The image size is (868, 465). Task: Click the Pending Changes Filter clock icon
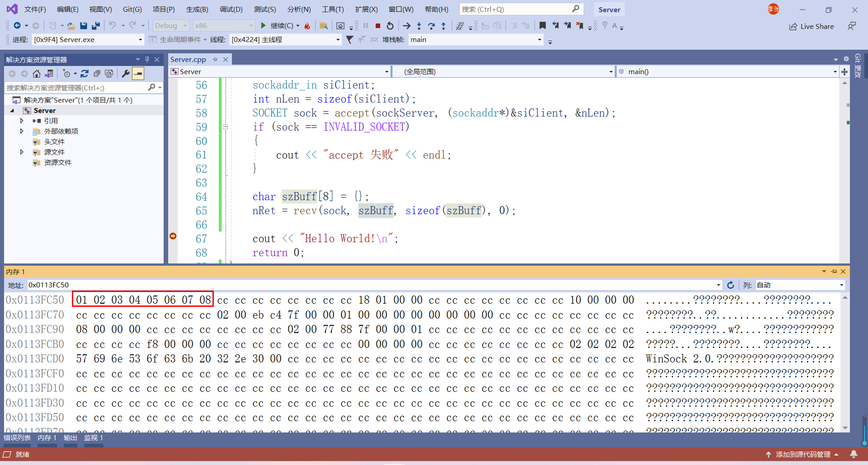[x=67, y=73]
